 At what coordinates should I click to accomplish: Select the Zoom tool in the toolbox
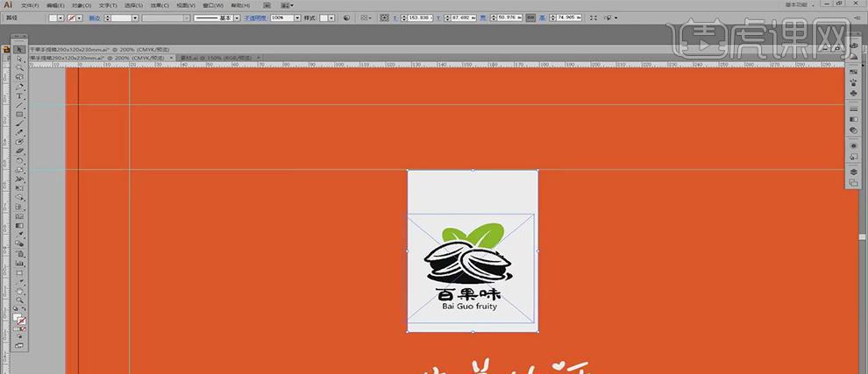point(19,300)
